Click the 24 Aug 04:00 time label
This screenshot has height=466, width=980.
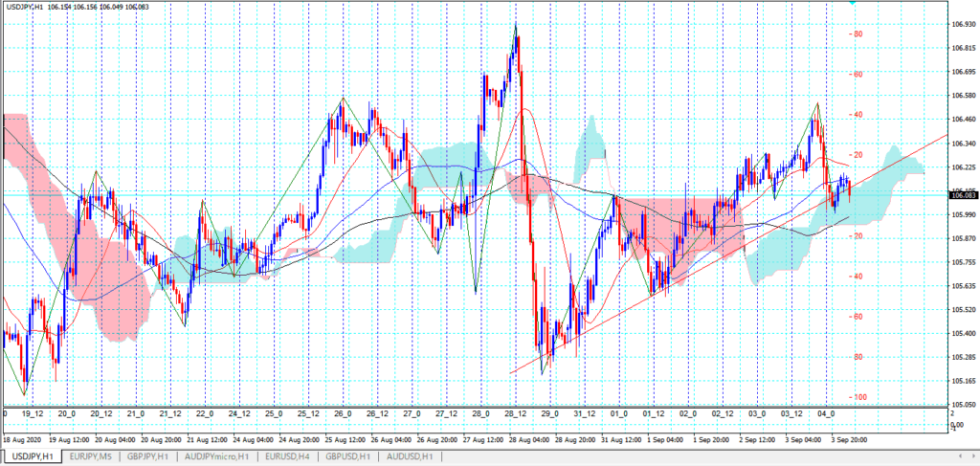pos(253,440)
